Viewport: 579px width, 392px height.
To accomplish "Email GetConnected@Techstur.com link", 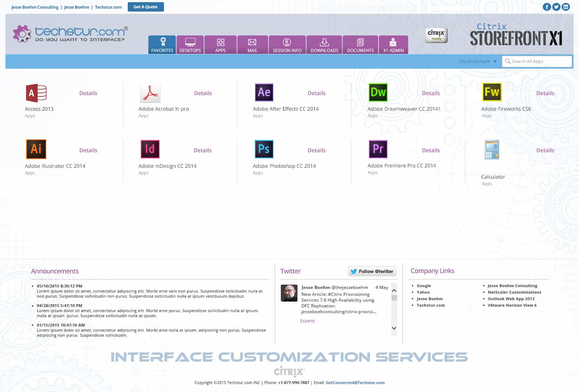I will [355, 383].
